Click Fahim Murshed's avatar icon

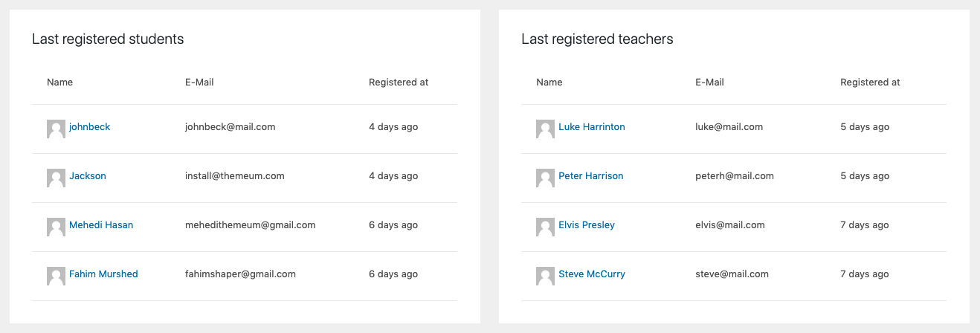coord(56,277)
